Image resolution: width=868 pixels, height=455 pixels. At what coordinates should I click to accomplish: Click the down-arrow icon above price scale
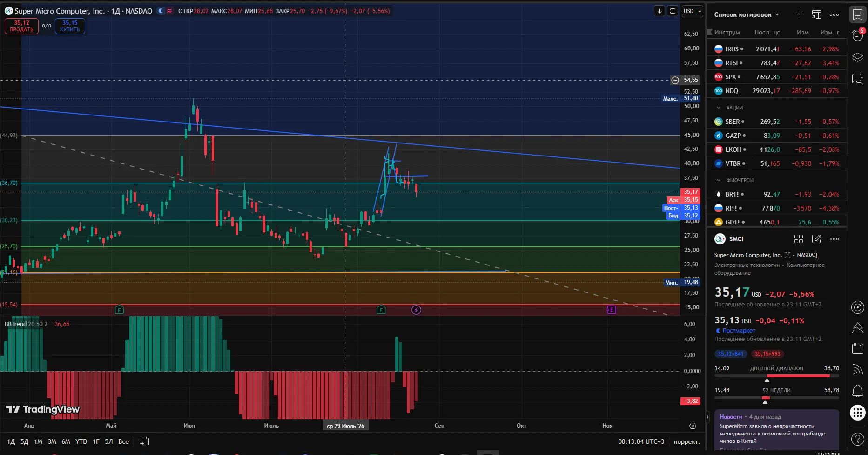click(x=659, y=11)
